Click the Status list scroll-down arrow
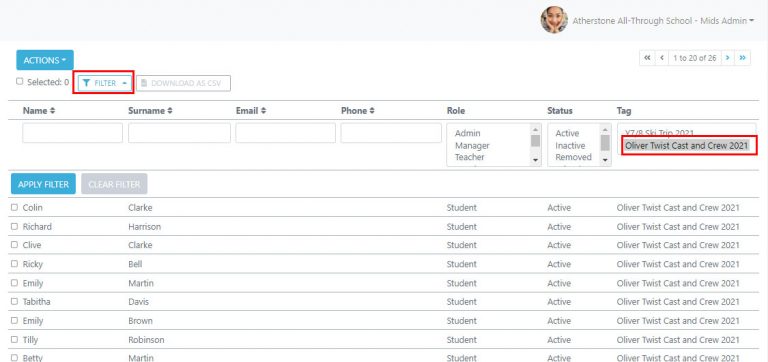Viewport: 768px width, 362px height. (605, 160)
